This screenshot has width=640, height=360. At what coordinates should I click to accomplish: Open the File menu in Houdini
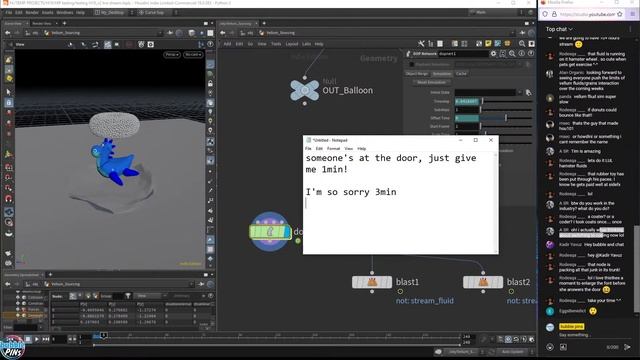point(9,13)
